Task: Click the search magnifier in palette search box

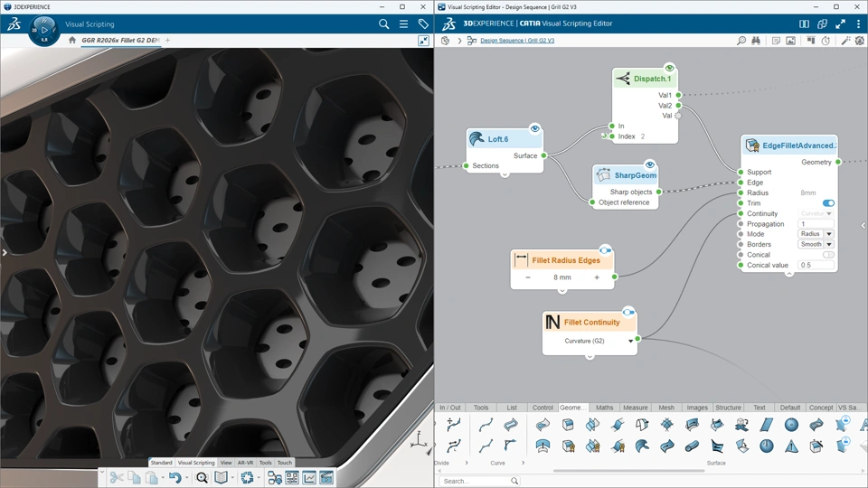Action: click(514, 481)
